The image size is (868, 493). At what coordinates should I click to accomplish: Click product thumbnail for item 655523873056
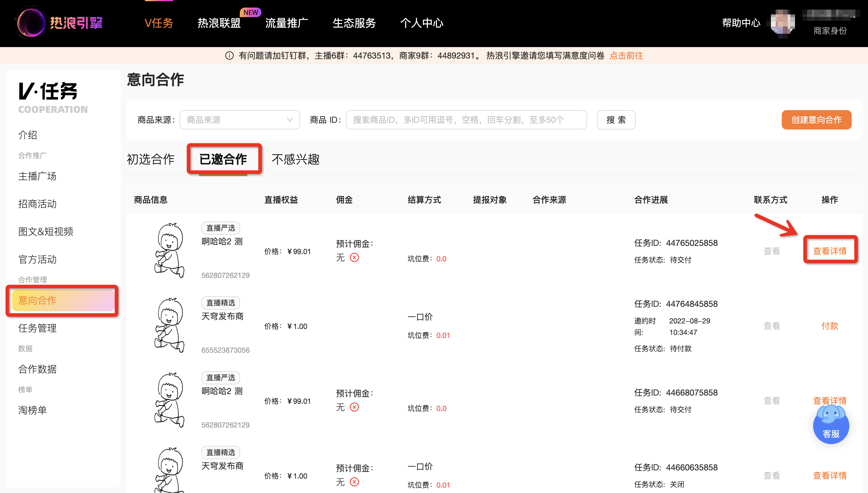click(169, 325)
